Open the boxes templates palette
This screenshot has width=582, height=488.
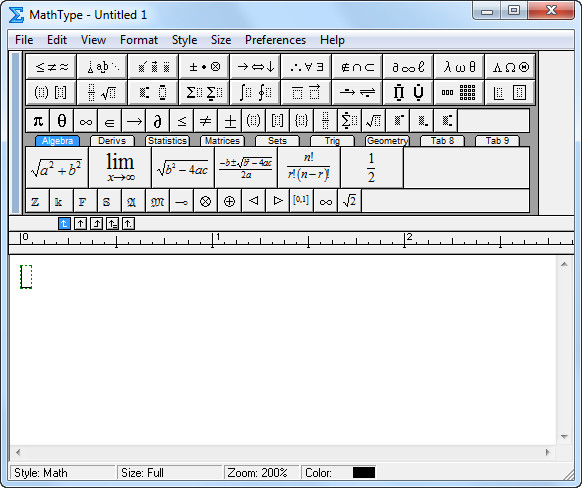(510, 92)
